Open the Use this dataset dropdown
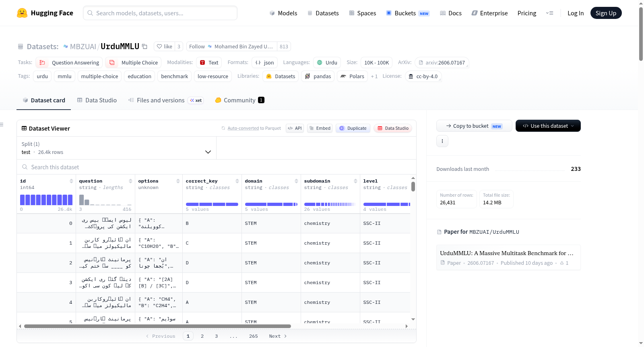Image resolution: width=644 pixels, height=347 pixels. [548, 126]
